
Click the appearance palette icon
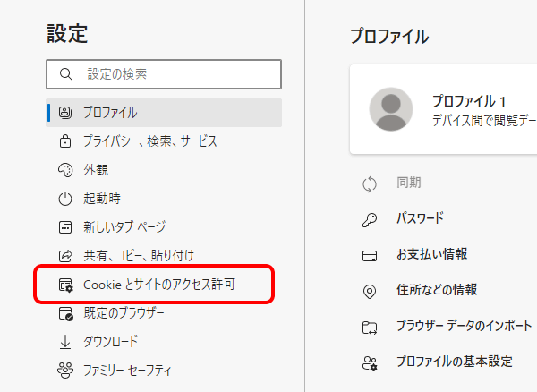[65, 170]
